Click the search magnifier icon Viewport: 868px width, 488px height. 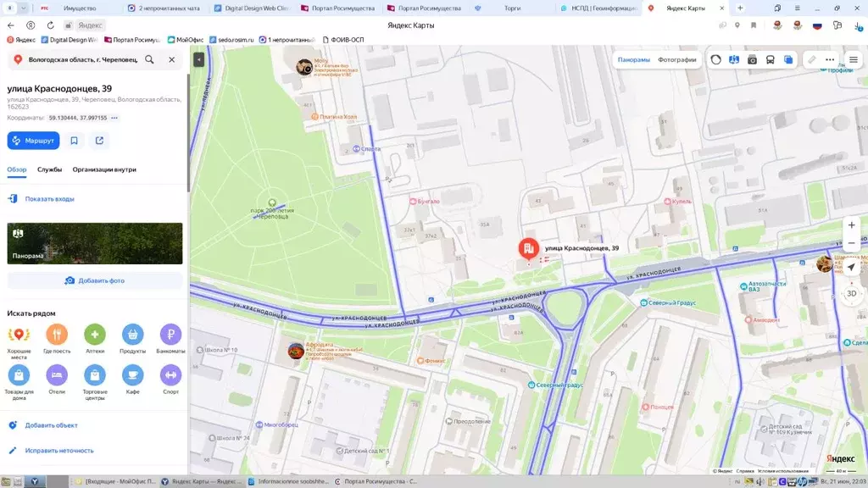coord(149,59)
